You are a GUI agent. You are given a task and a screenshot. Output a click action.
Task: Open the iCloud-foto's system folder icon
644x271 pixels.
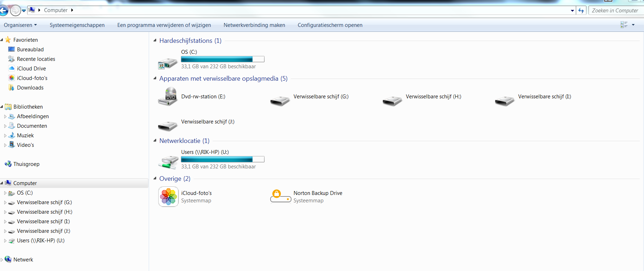(x=169, y=197)
